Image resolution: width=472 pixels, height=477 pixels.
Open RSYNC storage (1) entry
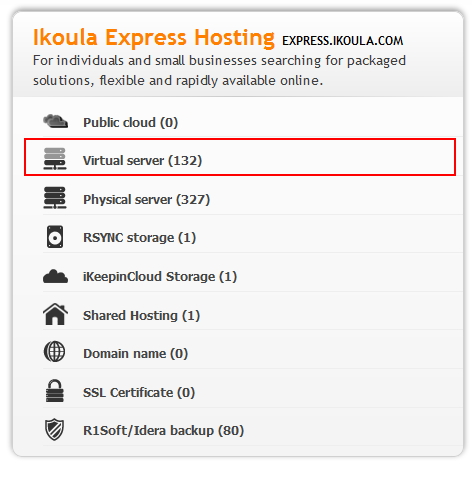click(139, 238)
